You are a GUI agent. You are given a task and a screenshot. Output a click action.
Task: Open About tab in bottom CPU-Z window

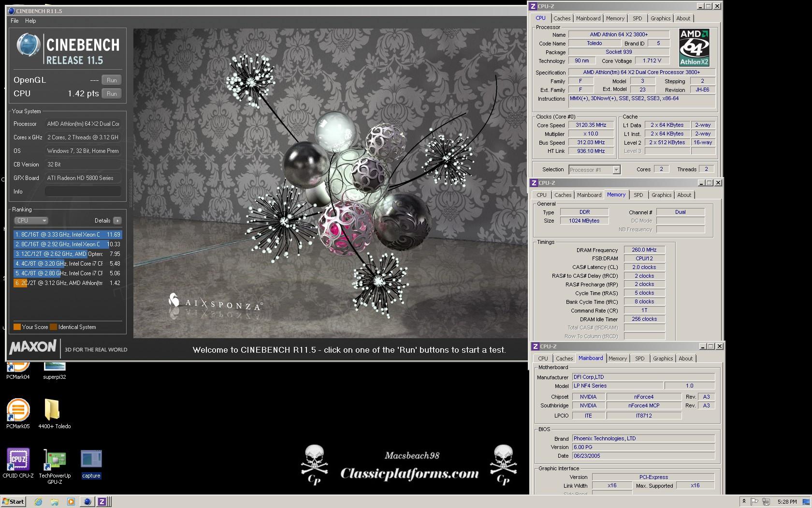pyautogui.click(x=686, y=359)
